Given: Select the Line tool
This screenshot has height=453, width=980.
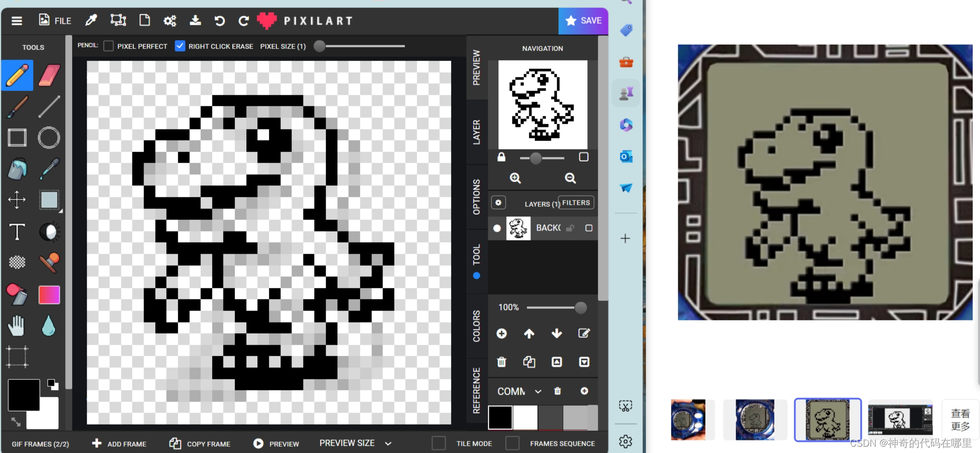Looking at the screenshot, I should coord(49,106).
